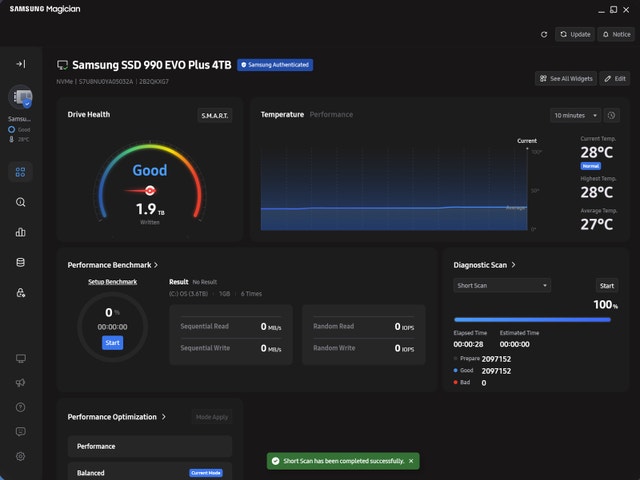Click the history clock icon in Temperature widget
Screen dimensions: 640x480
611,116
